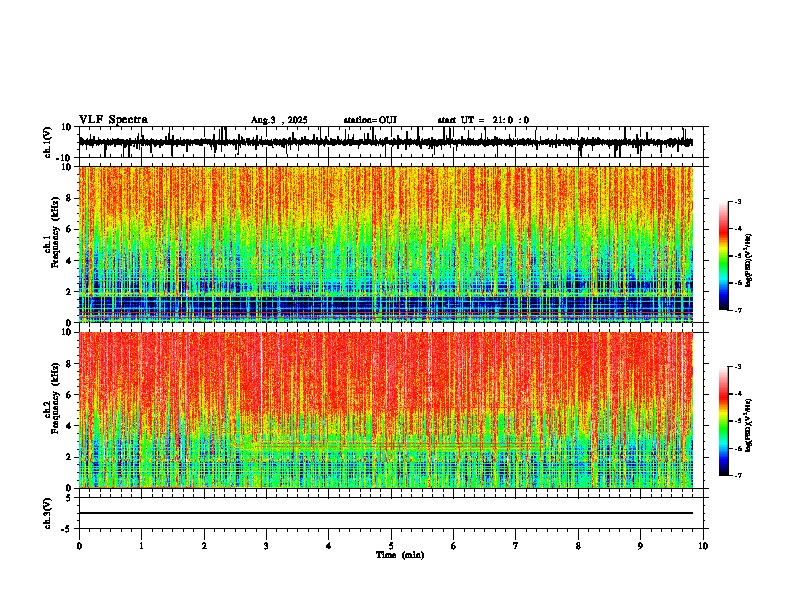Click the ch.3(V) axis label
Image resolution: width=792 pixels, height=612 pixels.
pos(48,514)
